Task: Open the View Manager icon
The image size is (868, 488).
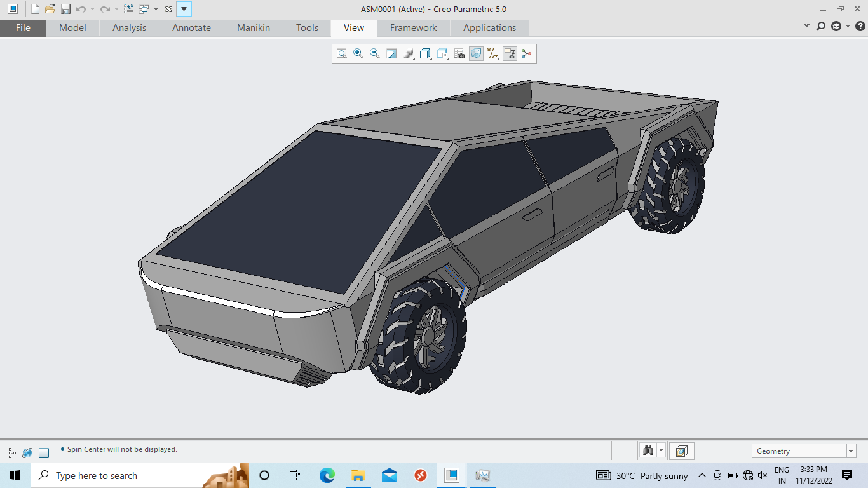Action: pos(443,54)
